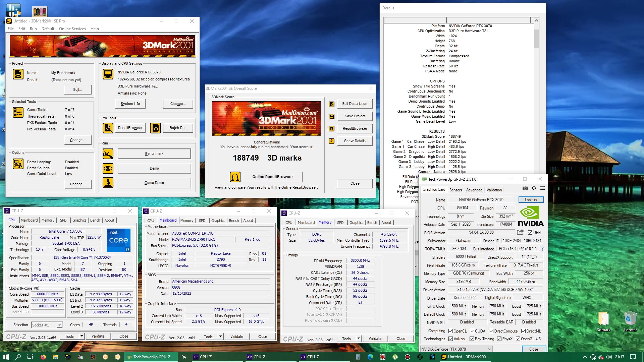Click the Project icon in 3DMark2001
644x362 pixels.
click(18, 74)
